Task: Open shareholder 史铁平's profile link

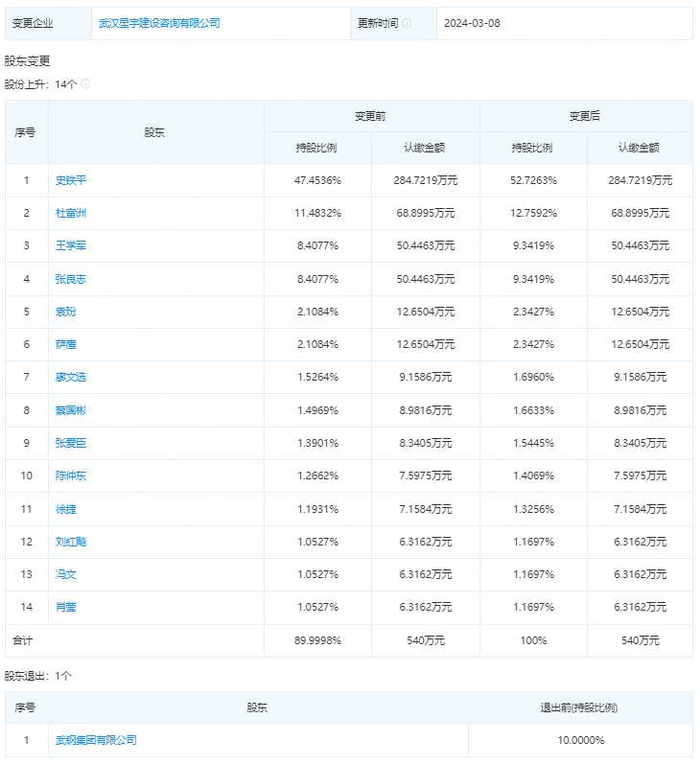Action: point(71,180)
